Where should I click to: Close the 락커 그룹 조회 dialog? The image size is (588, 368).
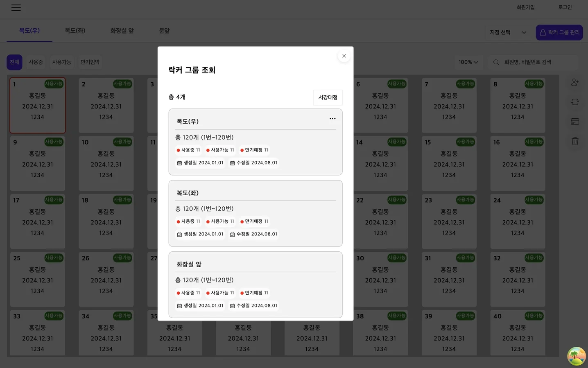[x=344, y=56]
